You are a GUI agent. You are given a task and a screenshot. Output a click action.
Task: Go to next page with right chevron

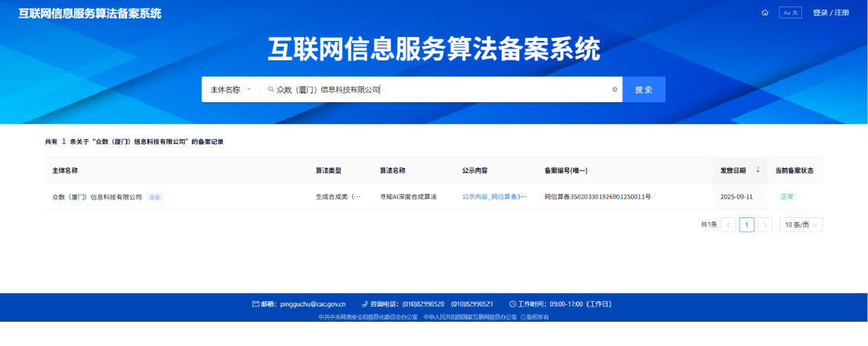765,224
